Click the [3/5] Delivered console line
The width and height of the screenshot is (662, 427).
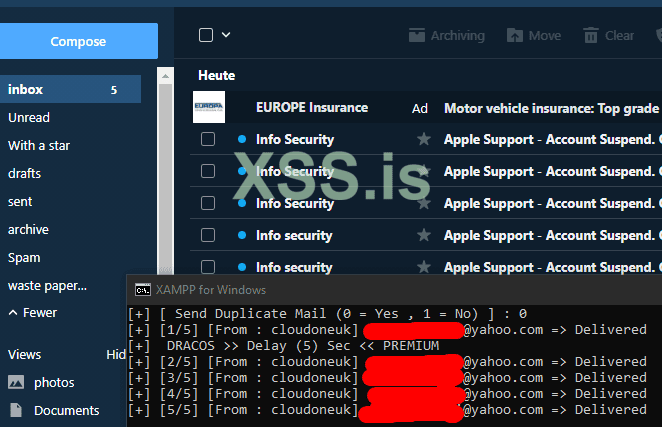click(x=387, y=378)
